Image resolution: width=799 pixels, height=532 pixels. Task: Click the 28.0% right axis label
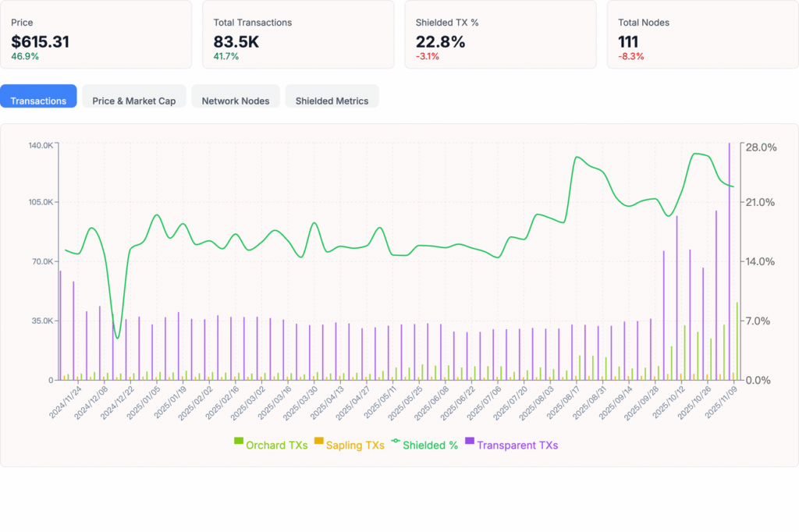pyautogui.click(x=760, y=147)
